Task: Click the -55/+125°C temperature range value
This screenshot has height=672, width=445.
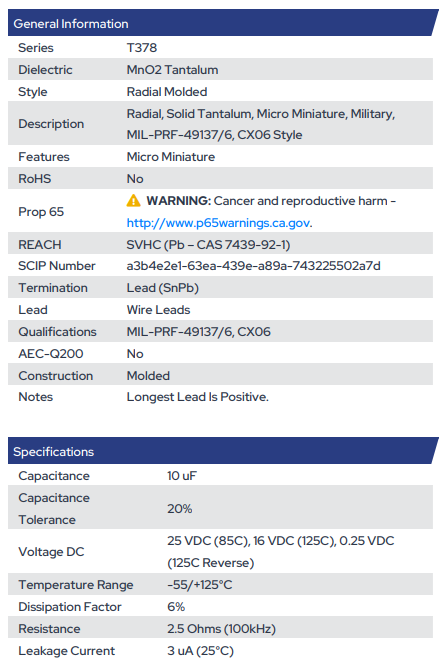Action: pyautogui.click(x=200, y=585)
